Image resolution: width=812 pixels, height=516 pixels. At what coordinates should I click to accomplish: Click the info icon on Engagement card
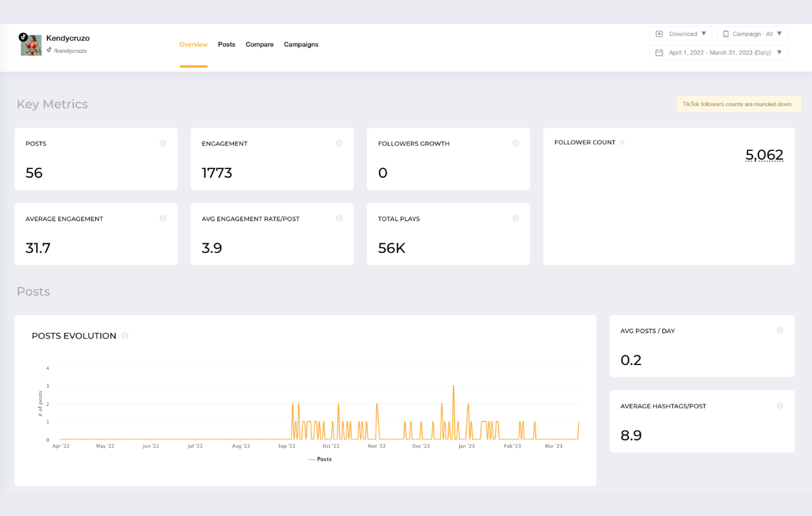coord(339,143)
